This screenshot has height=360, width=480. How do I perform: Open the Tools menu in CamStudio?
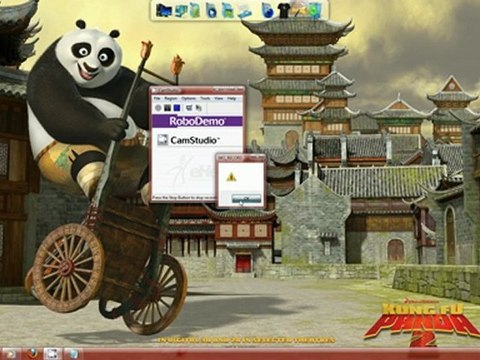pos(205,99)
